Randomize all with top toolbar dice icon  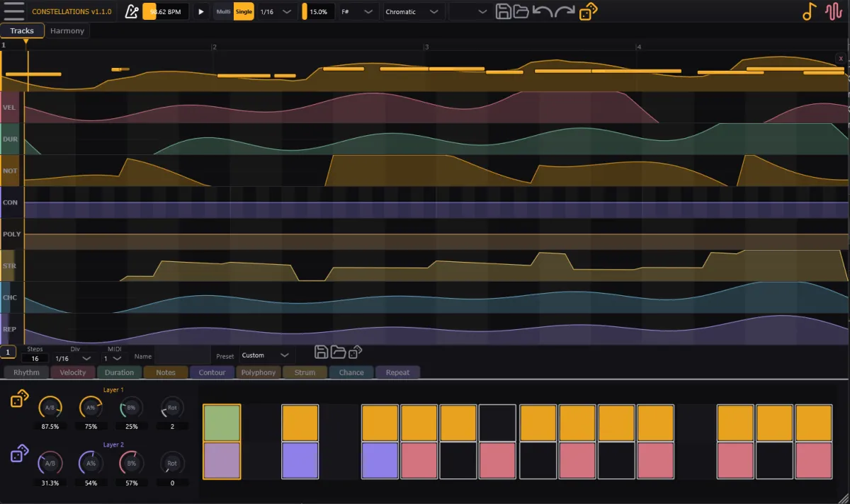click(588, 11)
